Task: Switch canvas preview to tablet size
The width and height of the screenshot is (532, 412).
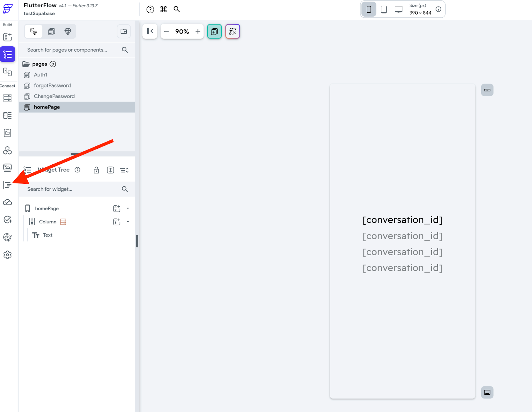Action: pyautogui.click(x=383, y=9)
